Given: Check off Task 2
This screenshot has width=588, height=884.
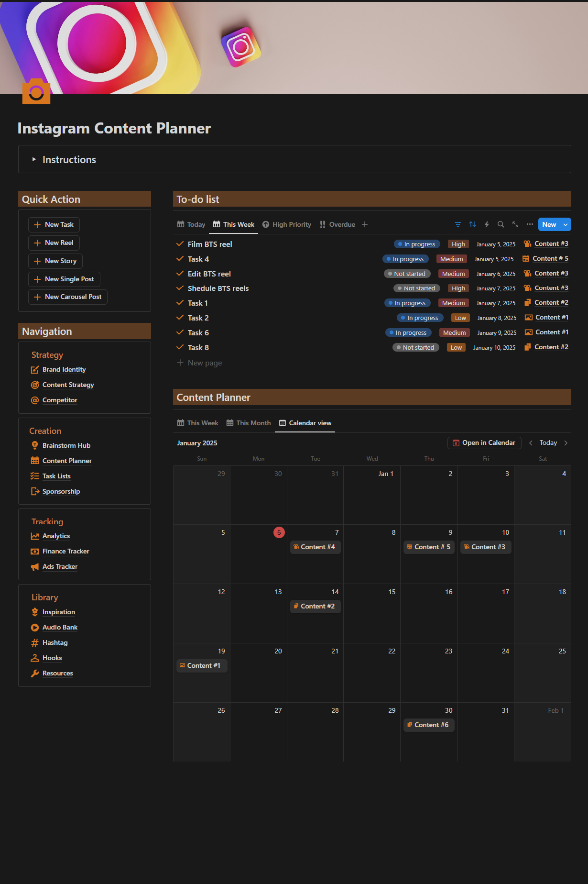Looking at the screenshot, I should [180, 318].
